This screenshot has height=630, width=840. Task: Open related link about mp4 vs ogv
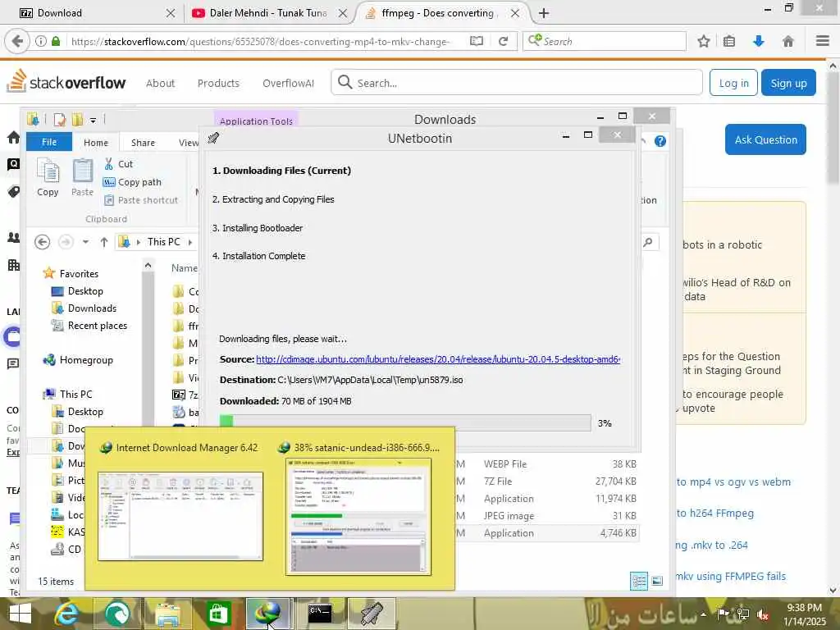[733, 482]
